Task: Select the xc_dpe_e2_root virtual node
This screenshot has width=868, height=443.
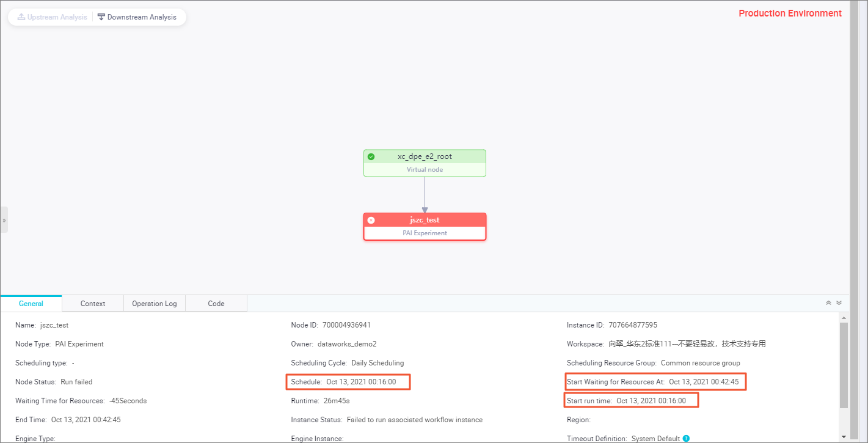Action: pos(425,163)
